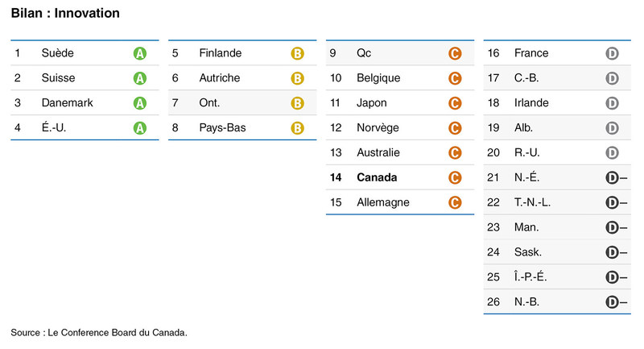Click the rank number 26 for N.-B.
The height and width of the screenshot is (349, 644).
tap(494, 302)
